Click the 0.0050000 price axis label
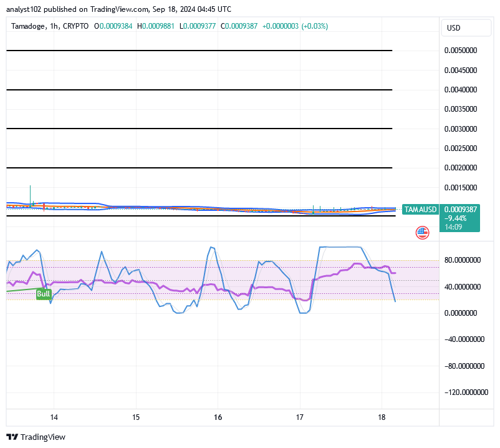This screenshot has width=500, height=448. [x=461, y=51]
